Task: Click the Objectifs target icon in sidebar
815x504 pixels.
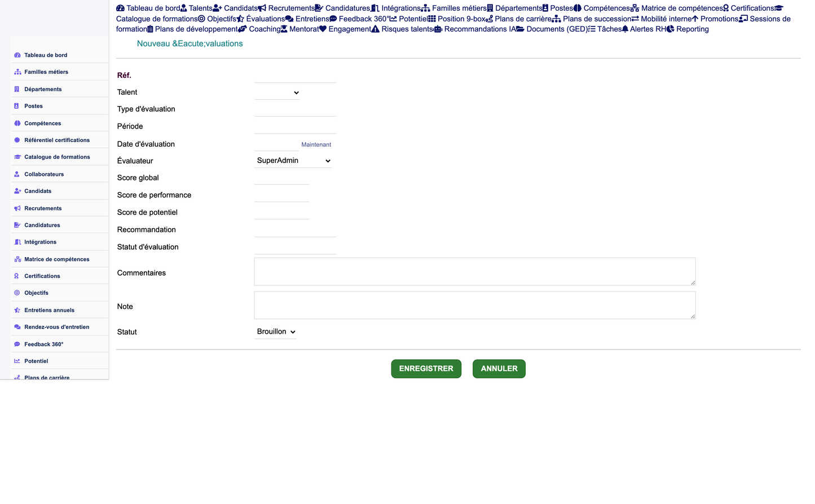Action: [17, 293]
